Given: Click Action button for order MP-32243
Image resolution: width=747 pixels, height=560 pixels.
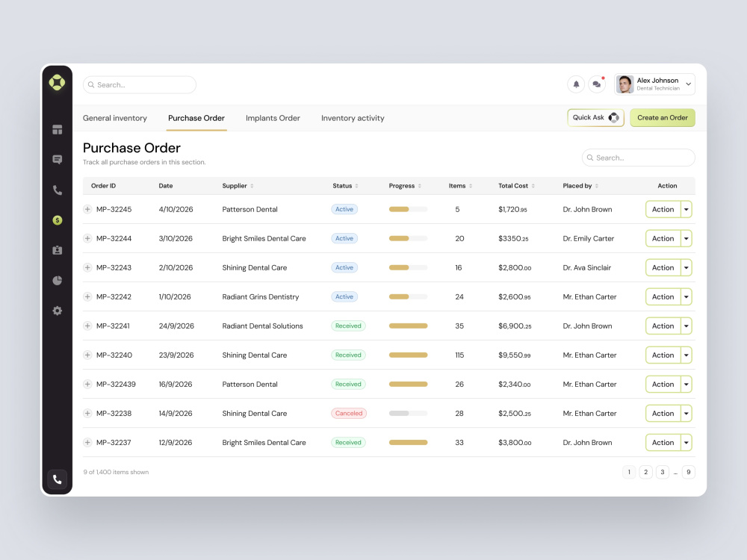Looking at the screenshot, I should pos(663,267).
